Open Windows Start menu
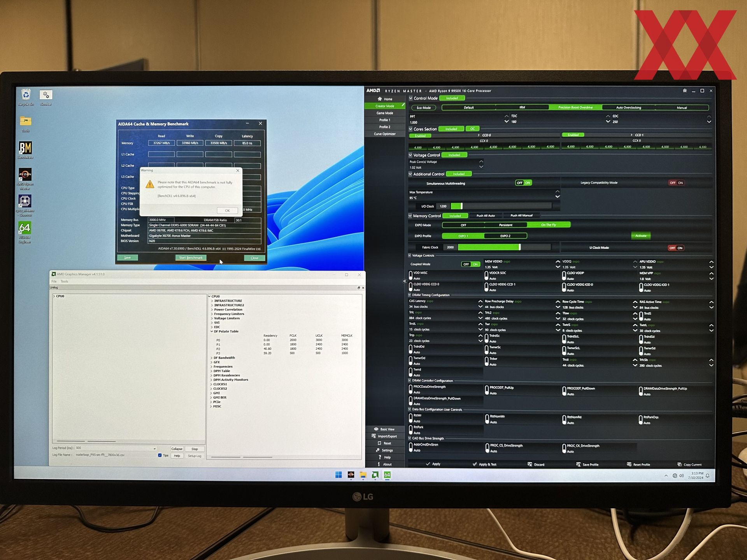This screenshot has width=747, height=560. [338, 474]
